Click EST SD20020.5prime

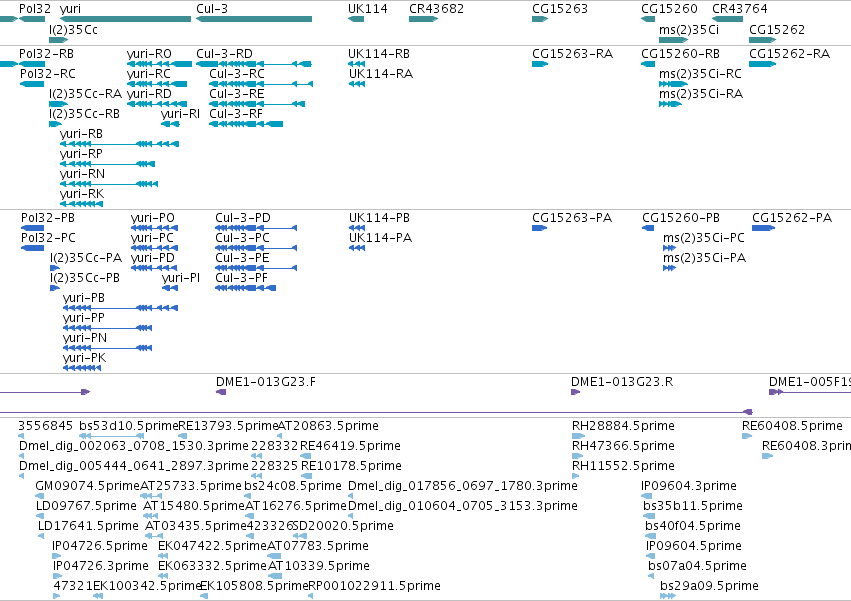300,536
